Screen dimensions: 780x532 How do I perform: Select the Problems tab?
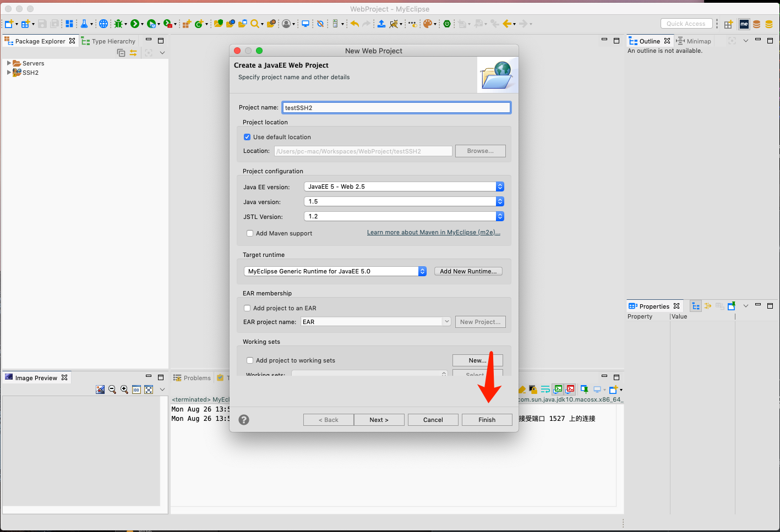192,378
